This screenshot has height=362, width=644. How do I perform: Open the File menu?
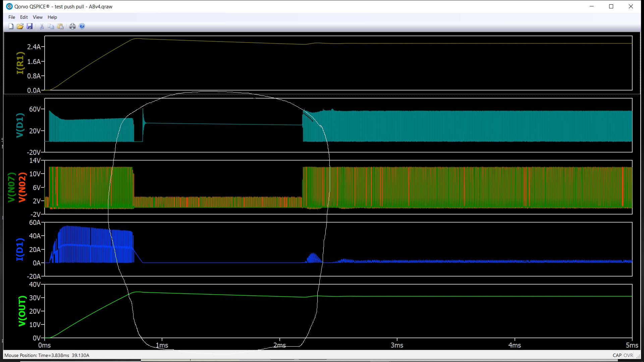(12, 17)
